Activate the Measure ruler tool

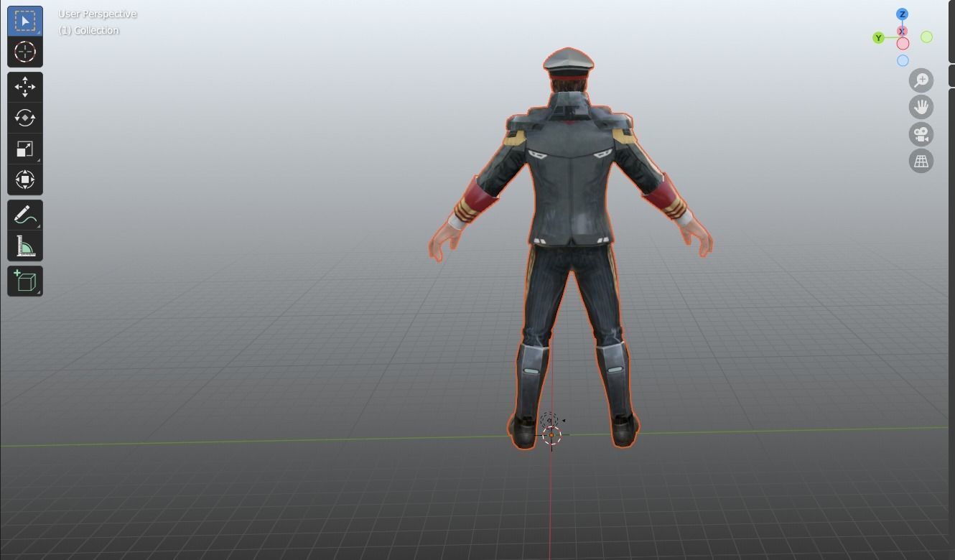pos(25,246)
